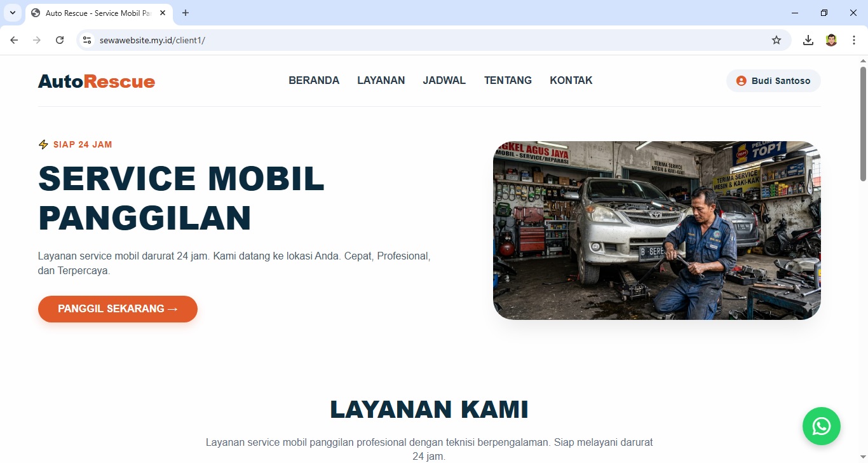Screen dimensions: 868x463
Task: Open the Chrome three-dot menu
Action: click(x=854, y=40)
